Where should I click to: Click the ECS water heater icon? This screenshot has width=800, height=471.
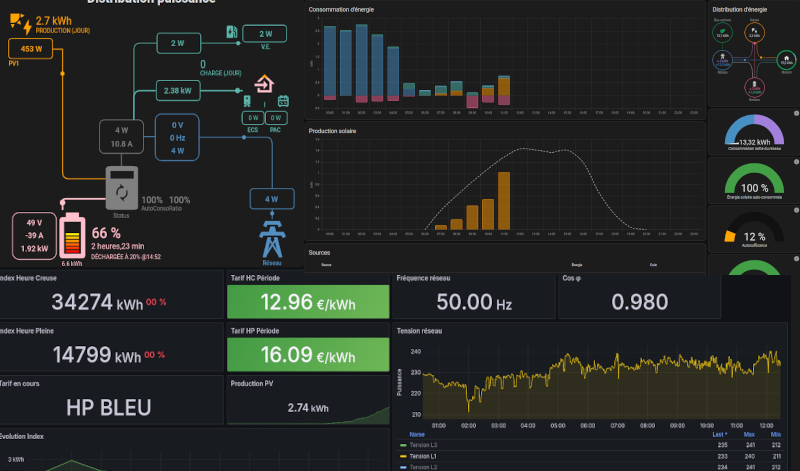(x=247, y=101)
